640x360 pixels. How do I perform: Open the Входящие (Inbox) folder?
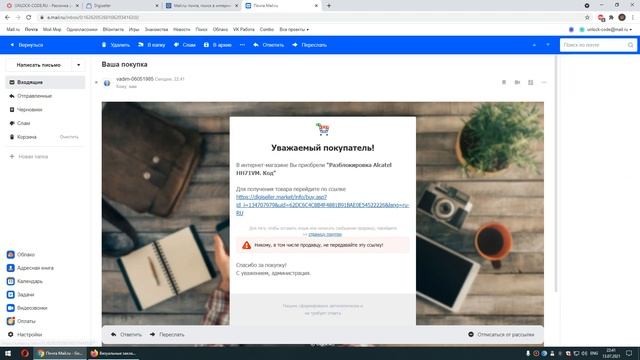pos(45,82)
